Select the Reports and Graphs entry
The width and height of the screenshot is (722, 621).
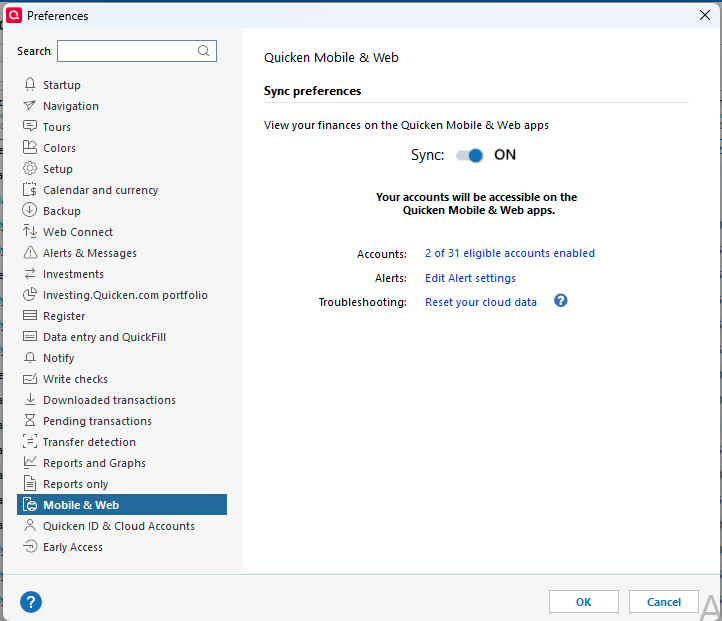94,463
